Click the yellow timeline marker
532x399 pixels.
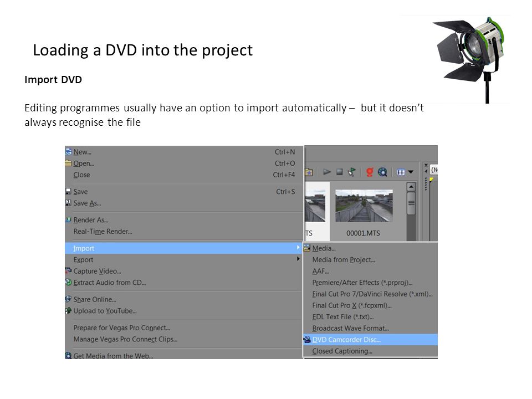(432, 179)
